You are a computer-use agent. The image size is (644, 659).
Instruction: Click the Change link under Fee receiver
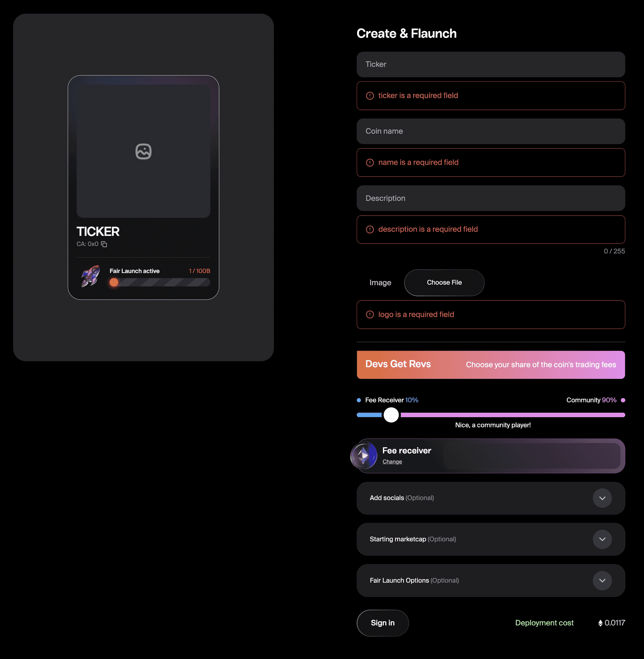[x=392, y=461]
